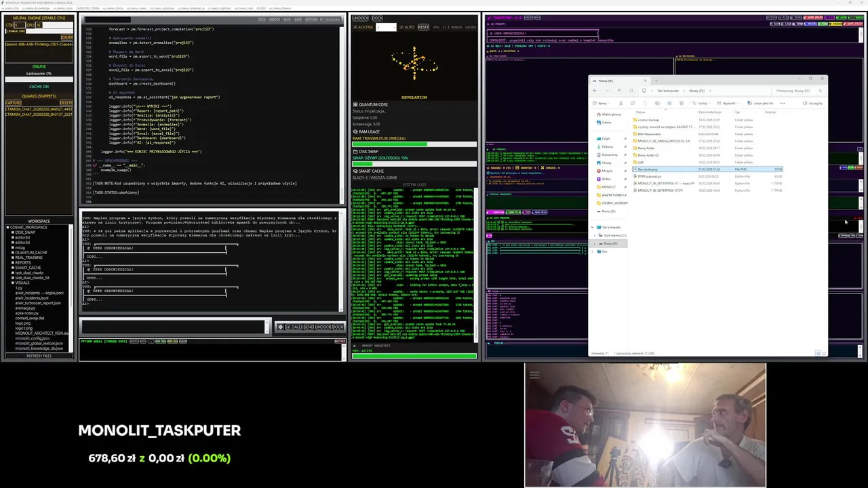The width and height of the screenshot is (868, 488).
Task: Open the Sortuj dropdown in Explorer
Action: (x=702, y=103)
